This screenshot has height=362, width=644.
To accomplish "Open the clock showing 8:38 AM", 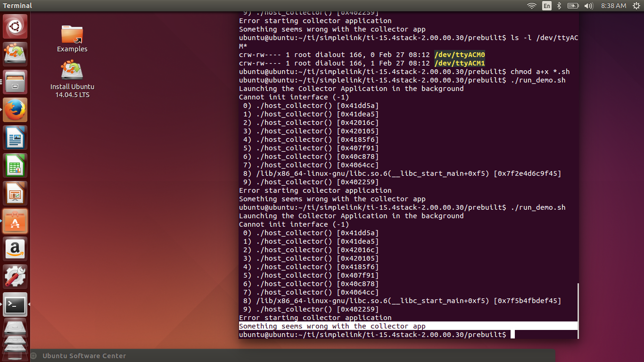I will pyautogui.click(x=614, y=6).
